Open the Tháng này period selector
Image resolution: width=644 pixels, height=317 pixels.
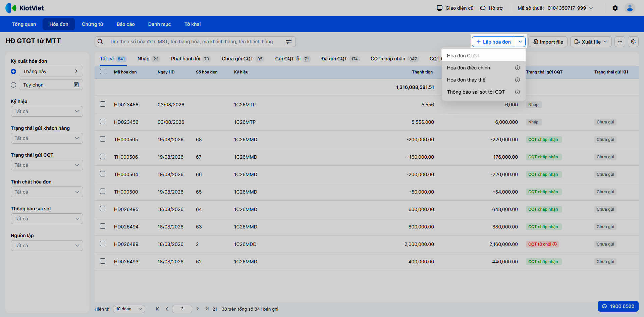pyautogui.click(x=51, y=71)
